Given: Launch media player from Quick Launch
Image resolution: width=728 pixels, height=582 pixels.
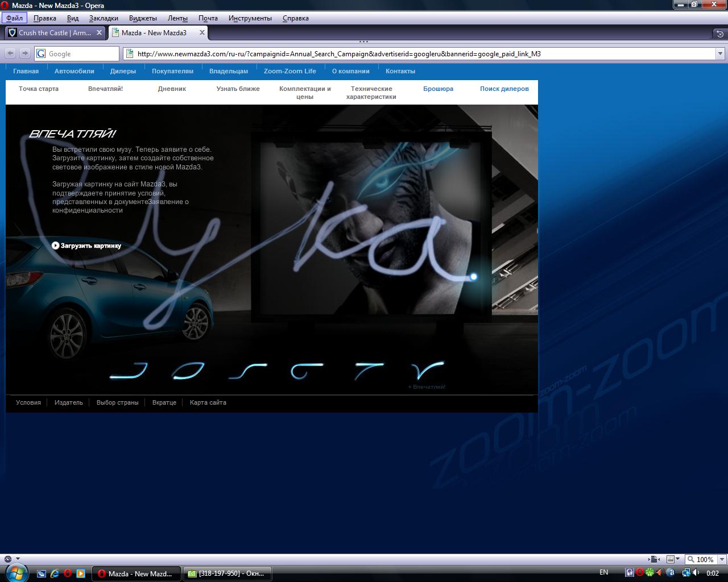Looking at the screenshot, I should (81, 573).
